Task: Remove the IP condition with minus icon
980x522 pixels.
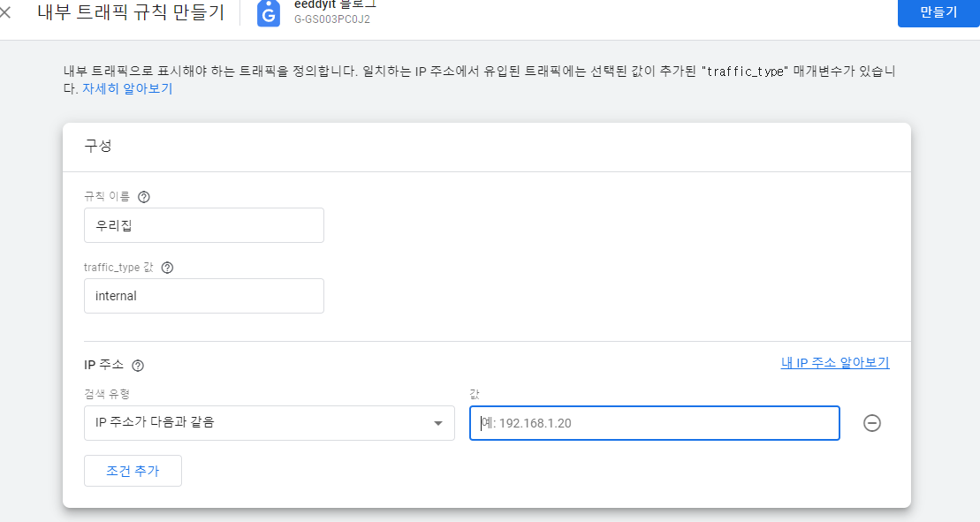Action: [x=872, y=423]
